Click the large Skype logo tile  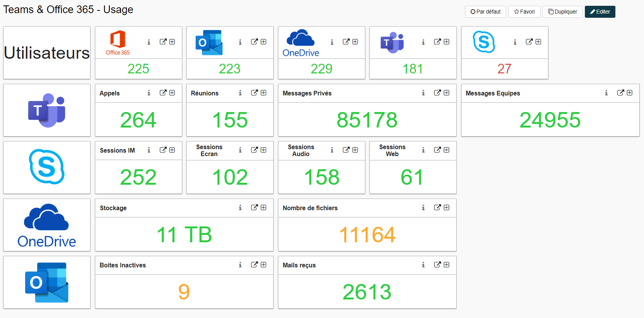click(47, 167)
